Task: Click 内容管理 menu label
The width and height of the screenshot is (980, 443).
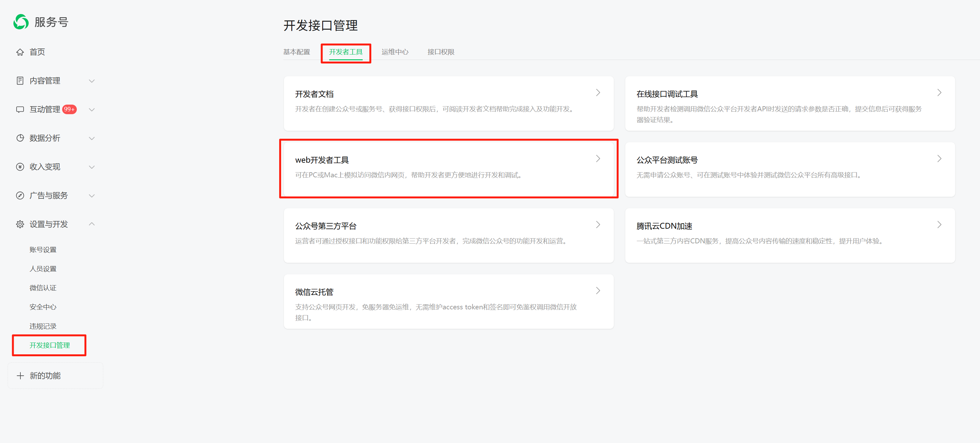Action: coord(45,81)
